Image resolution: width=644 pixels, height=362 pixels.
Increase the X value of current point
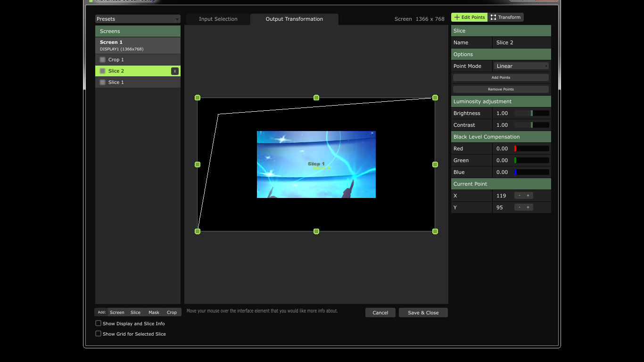tap(528, 196)
